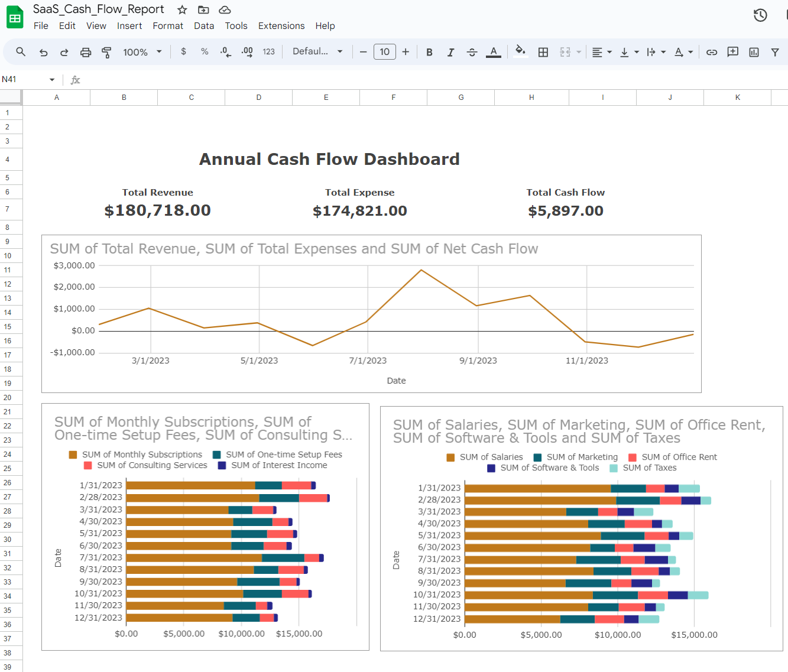
Task: Format as currency with dollar icon
Action: 183,51
